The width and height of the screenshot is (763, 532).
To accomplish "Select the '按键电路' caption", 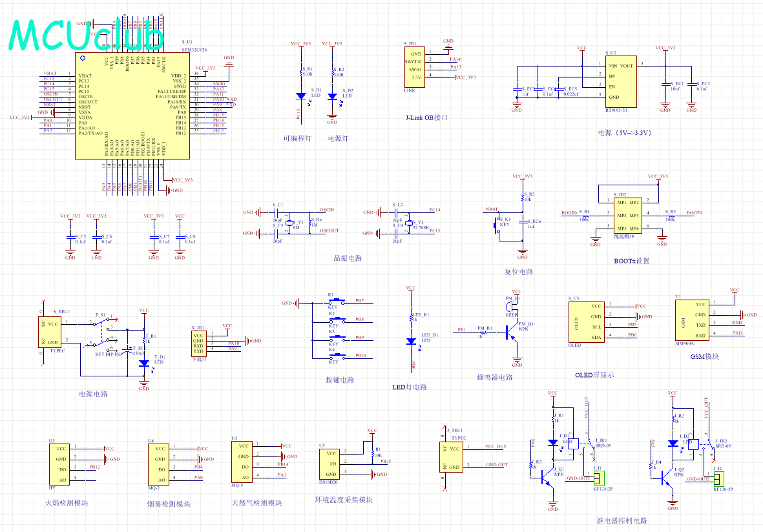I will click(x=340, y=380).
